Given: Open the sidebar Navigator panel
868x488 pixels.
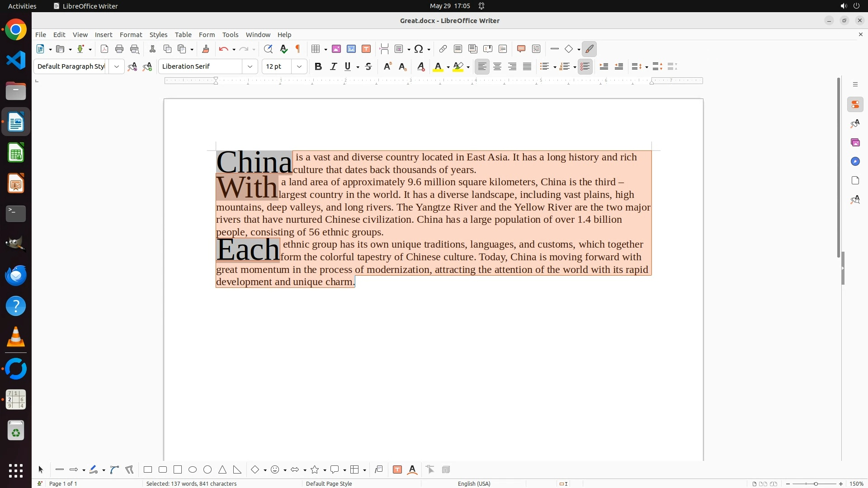Looking at the screenshot, I should [855, 161].
